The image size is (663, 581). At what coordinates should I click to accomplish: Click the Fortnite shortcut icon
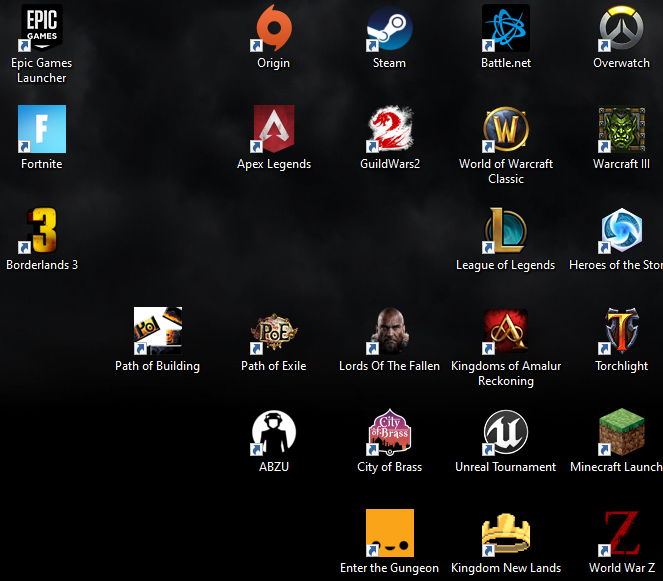(41, 129)
